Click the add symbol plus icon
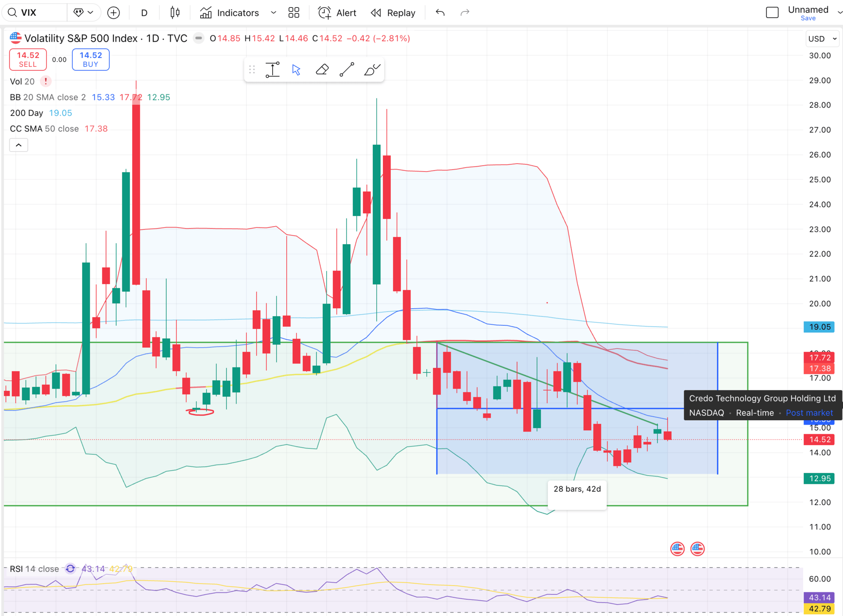 click(114, 13)
